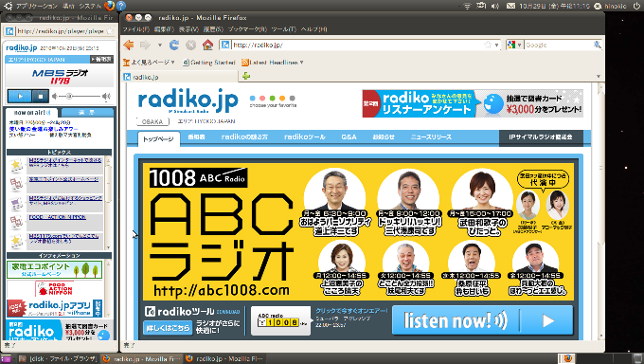
Task: Open a new tab with the green plus
Action: coord(246,76)
